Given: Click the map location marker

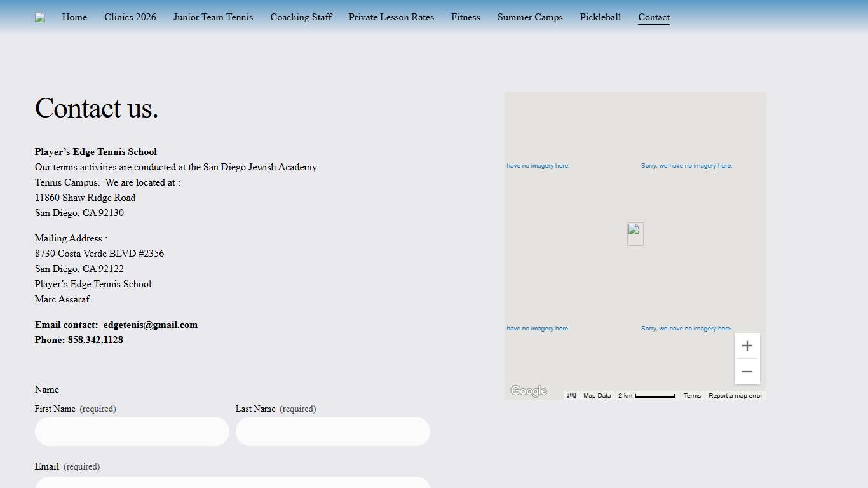Looking at the screenshot, I should [635, 234].
